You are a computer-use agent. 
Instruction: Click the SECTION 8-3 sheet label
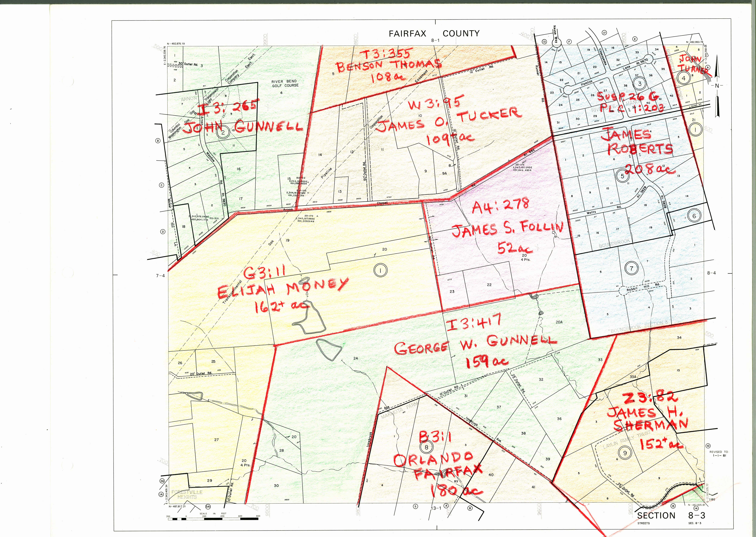[671, 515]
